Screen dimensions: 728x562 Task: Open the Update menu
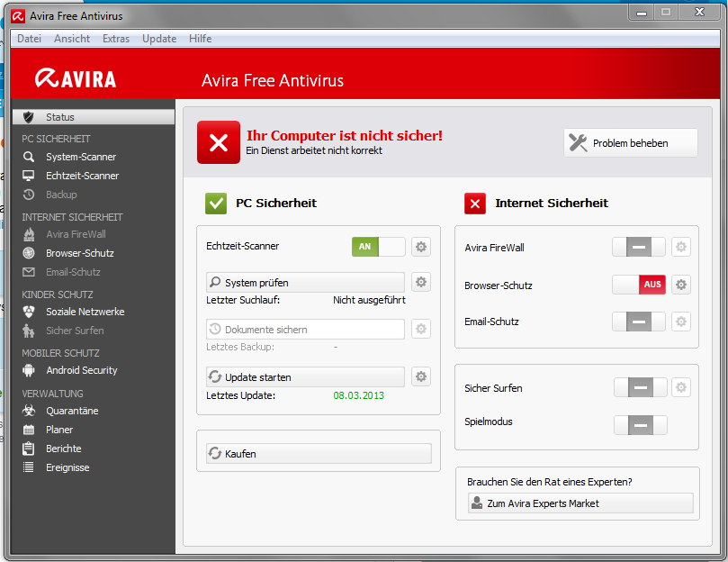[159, 39]
